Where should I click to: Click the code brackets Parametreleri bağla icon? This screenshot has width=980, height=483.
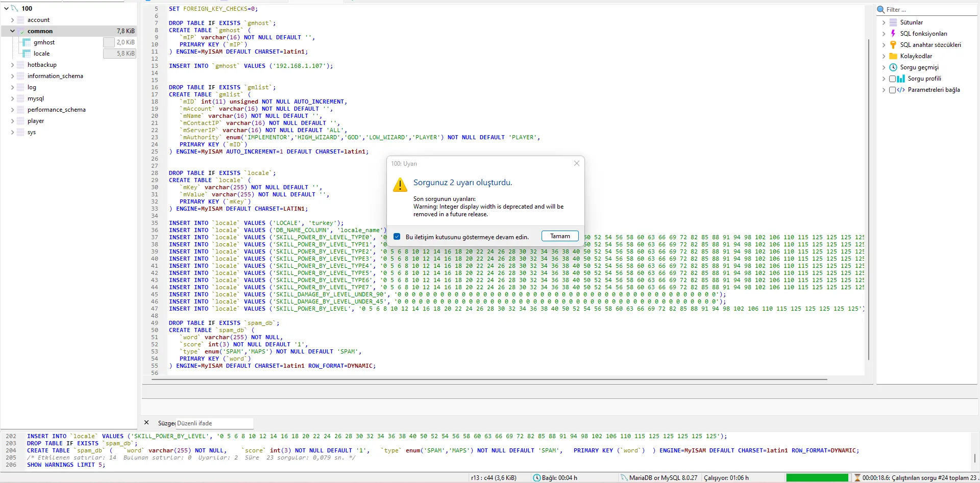click(x=901, y=90)
